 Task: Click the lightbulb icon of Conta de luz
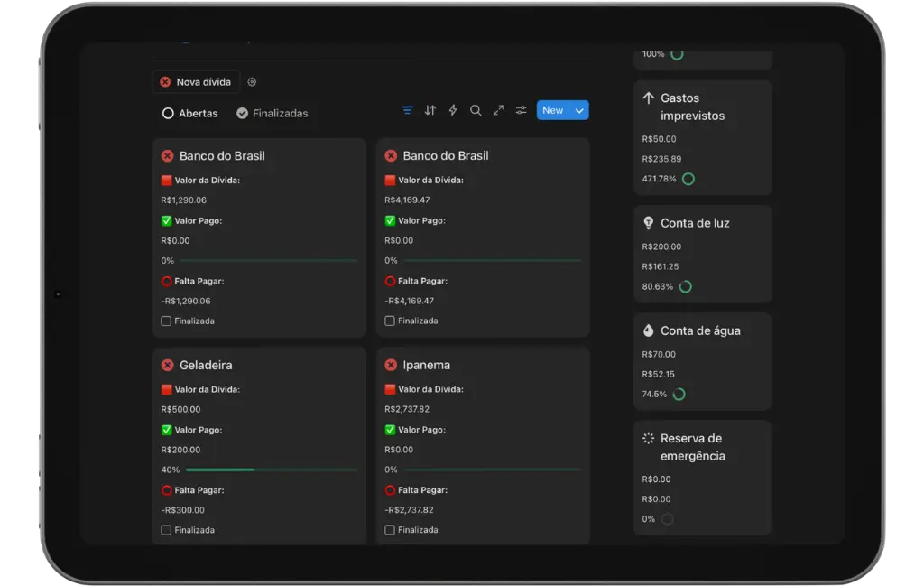[x=648, y=223]
